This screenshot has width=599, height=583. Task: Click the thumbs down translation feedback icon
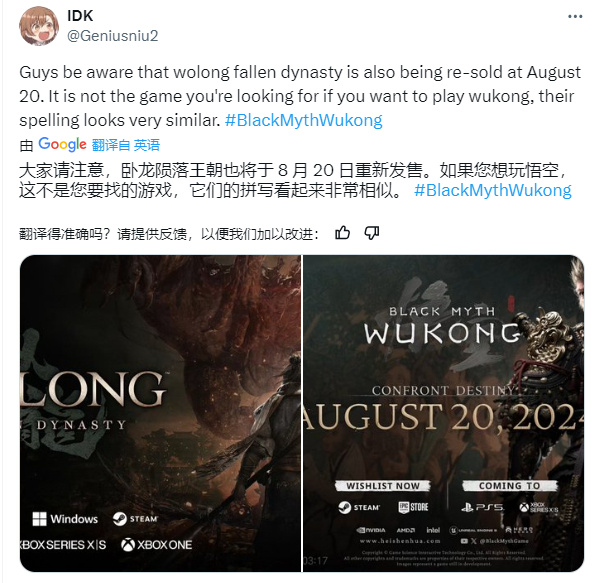coord(371,233)
